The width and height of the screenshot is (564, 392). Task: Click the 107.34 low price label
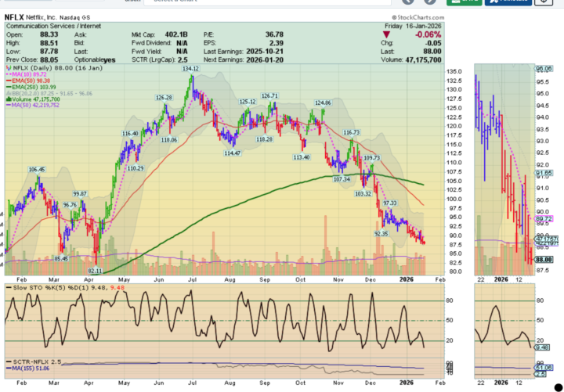tap(342, 179)
